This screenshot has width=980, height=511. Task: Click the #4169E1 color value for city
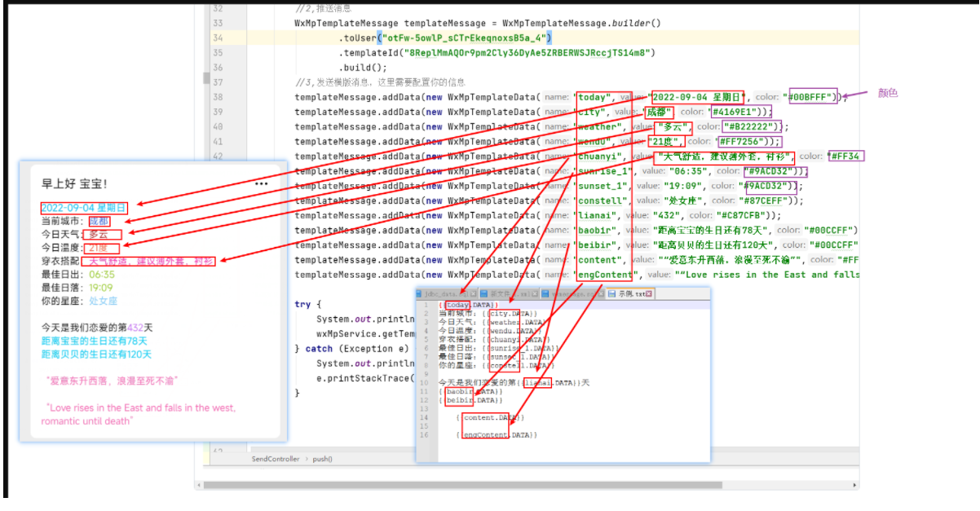[735, 112]
